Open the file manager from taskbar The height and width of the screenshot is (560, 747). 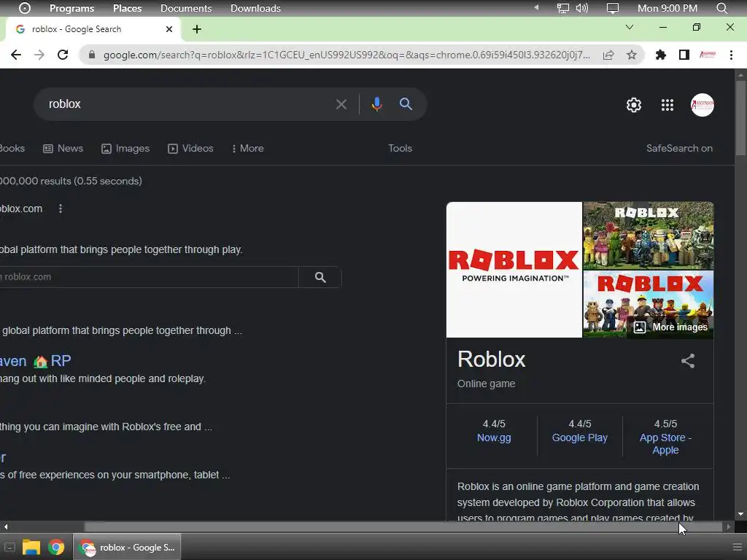click(x=31, y=547)
